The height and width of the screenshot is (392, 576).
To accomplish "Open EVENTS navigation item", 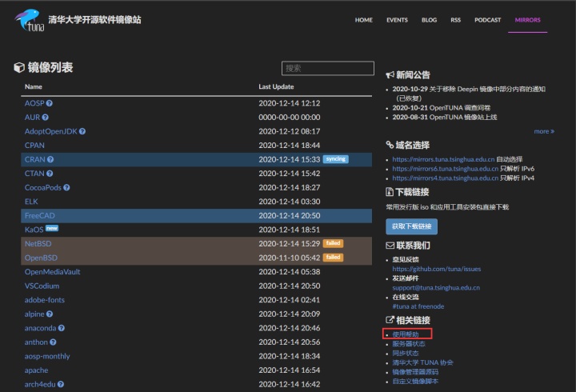I will coord(397,20).
